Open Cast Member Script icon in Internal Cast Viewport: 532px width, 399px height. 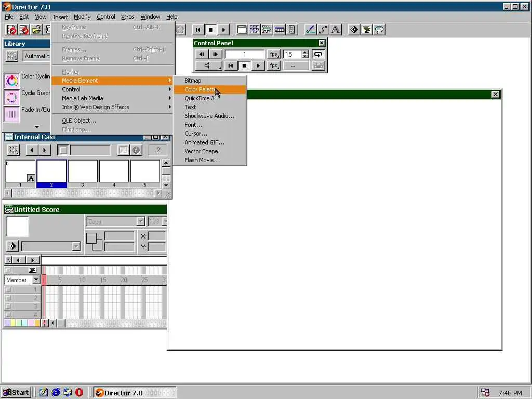123,150
